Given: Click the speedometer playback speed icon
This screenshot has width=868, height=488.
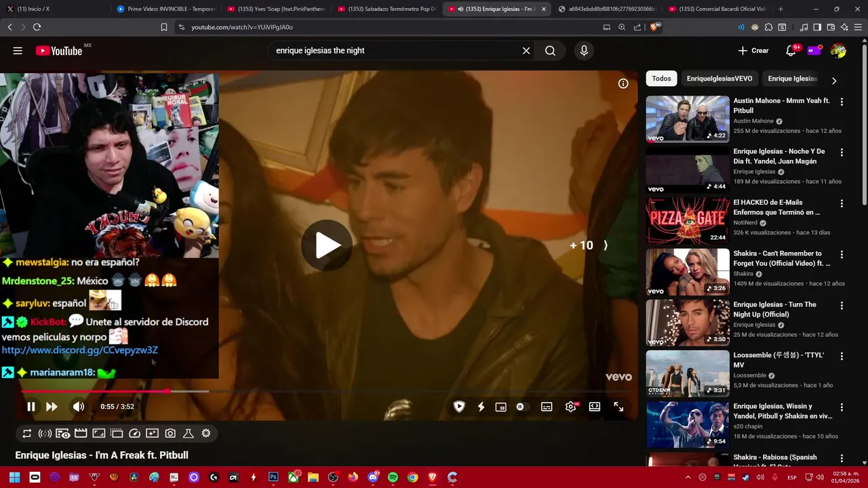Looking at the screenshot, I should coord(134,433).
